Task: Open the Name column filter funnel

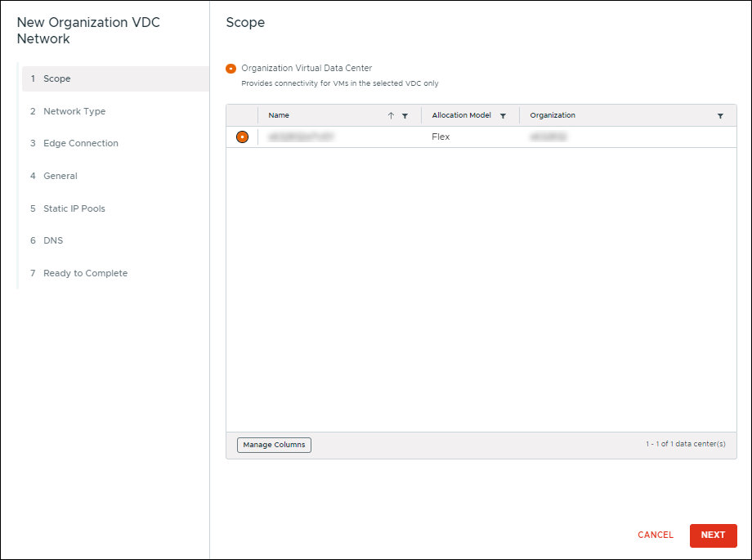Action: [x=406, y=115]
